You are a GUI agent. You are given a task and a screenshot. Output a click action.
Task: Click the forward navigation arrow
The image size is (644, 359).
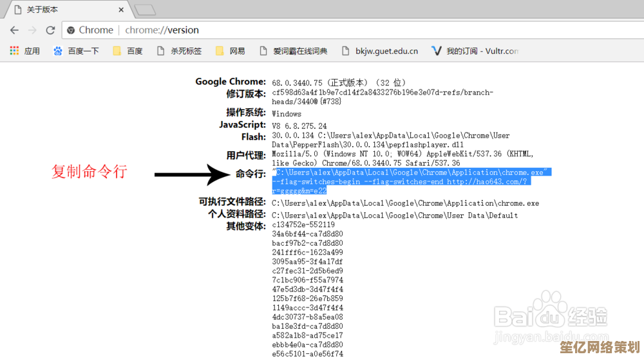(32, 30)
